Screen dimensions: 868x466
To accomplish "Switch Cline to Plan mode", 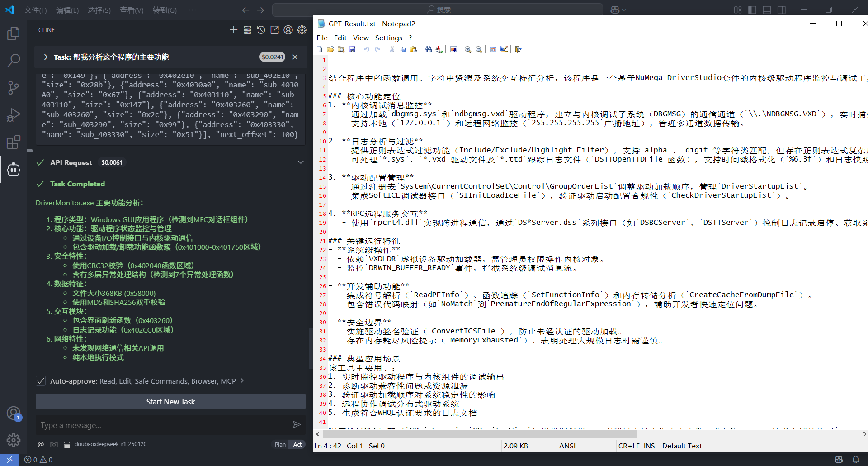I will 280,444.
